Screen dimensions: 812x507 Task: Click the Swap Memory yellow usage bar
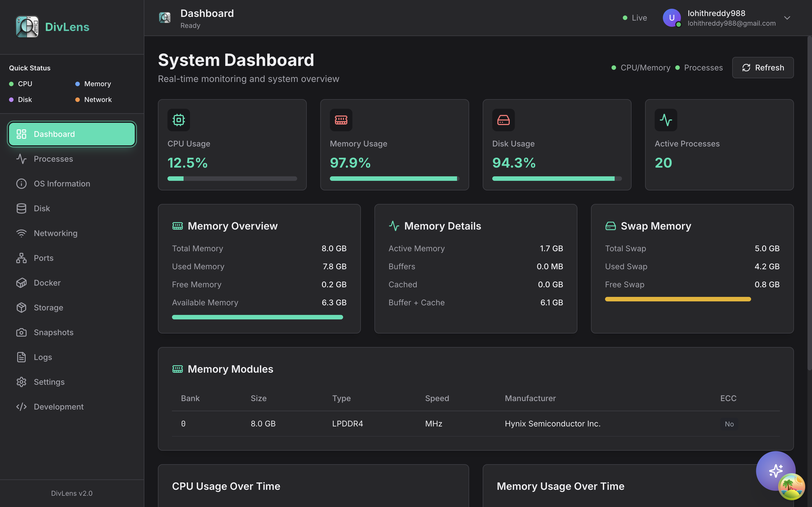678,299
